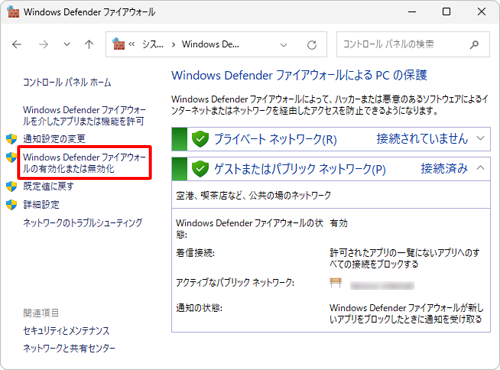
Task: Click the Back navigation arrow
Action: (x=17, y=44)
